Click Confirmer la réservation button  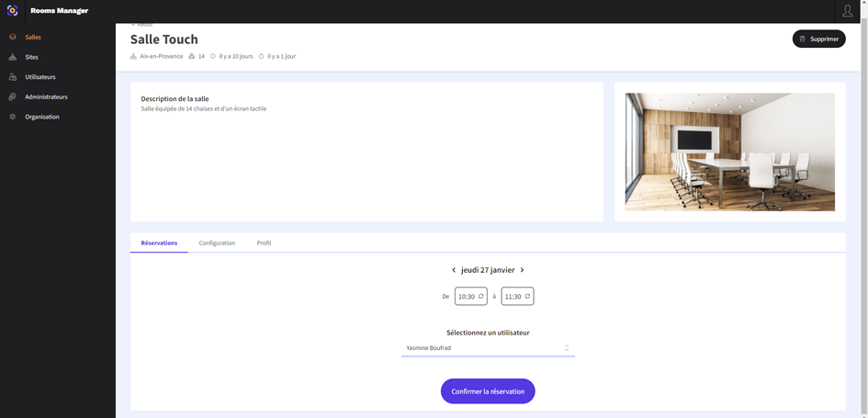click(488, 391)
